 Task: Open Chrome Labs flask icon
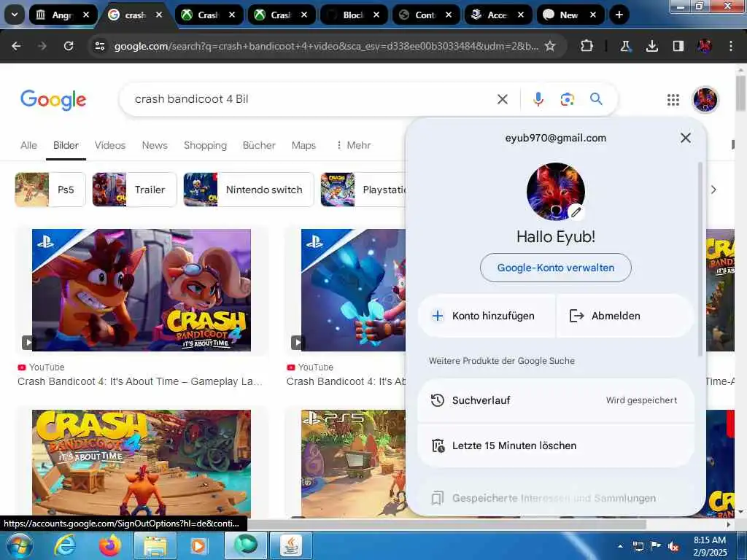click(625, 46)
